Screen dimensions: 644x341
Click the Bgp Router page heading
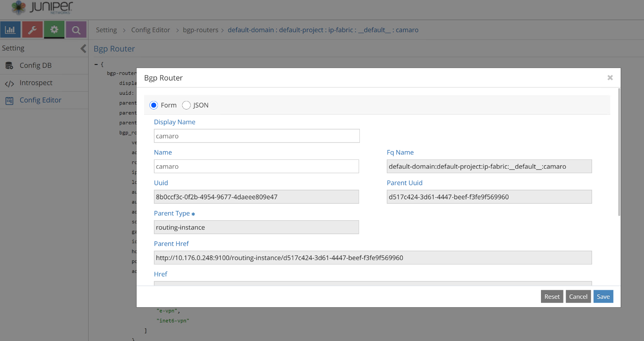click(x=114, y=49)
